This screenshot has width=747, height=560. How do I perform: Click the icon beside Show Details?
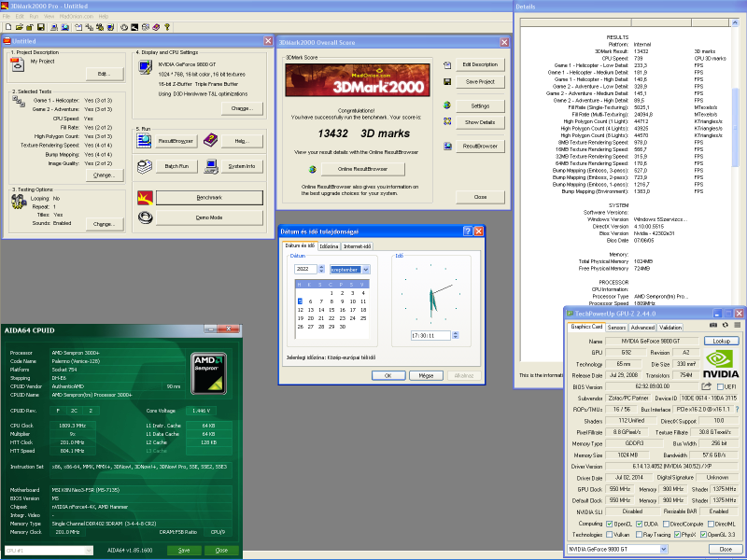(447, 121)
